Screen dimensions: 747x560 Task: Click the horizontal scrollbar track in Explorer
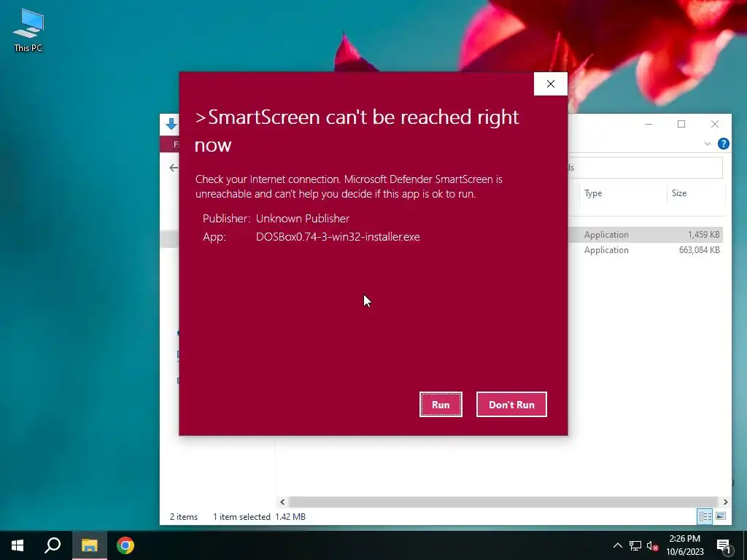pyautogui.click(x=503, y=502)
